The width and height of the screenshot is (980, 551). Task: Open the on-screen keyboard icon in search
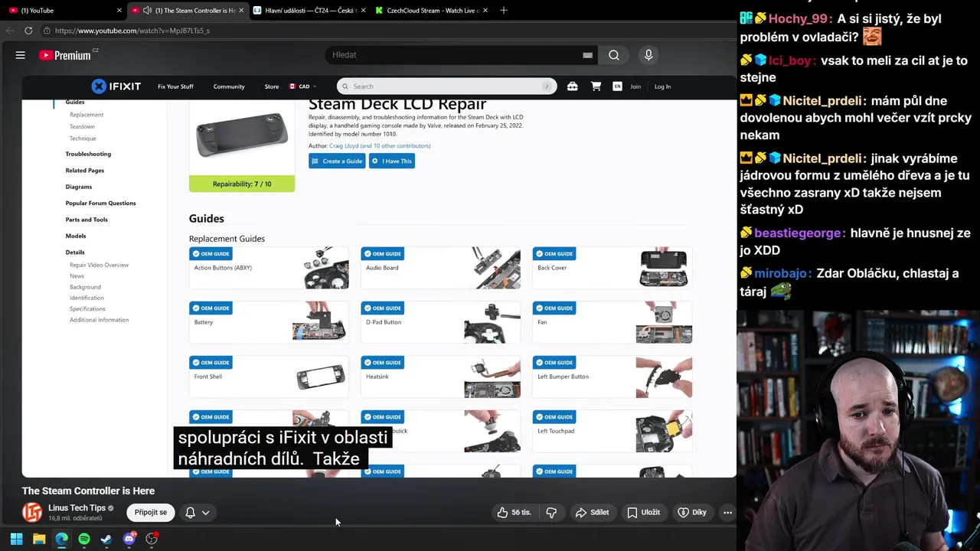(587, 55)
